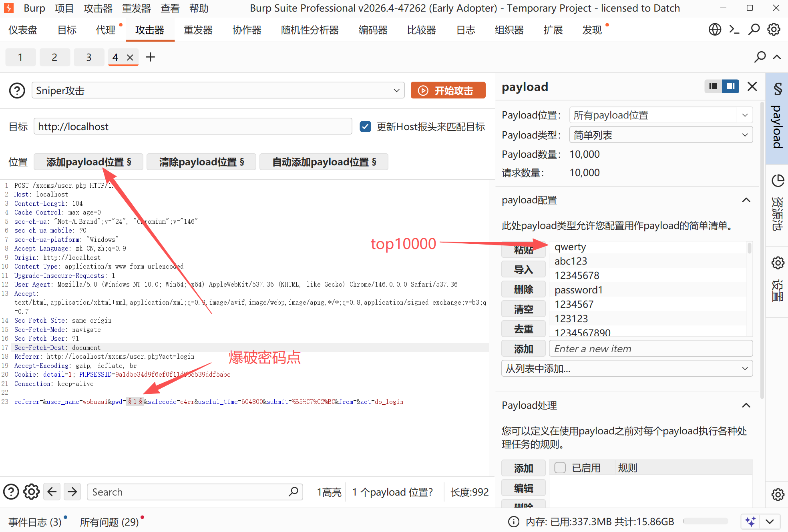
Task: Open the Payload类型 简单列表 dropdown
Action: coord(661,135)
